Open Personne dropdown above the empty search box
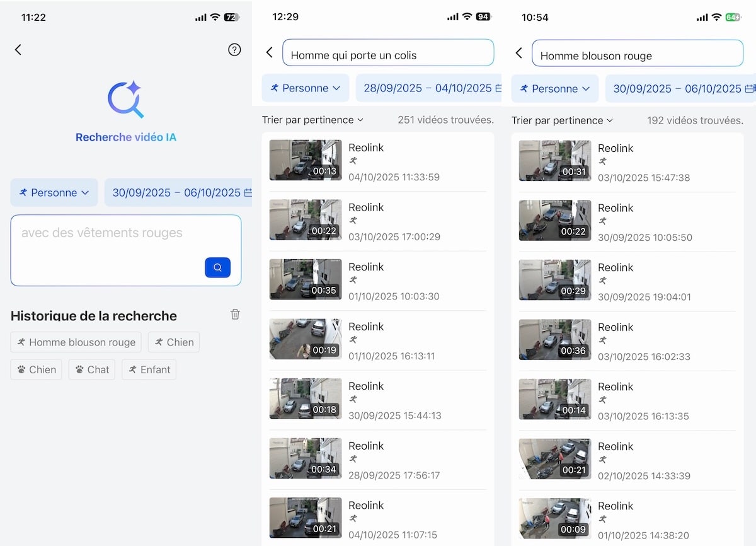 [x=54, y=193]
